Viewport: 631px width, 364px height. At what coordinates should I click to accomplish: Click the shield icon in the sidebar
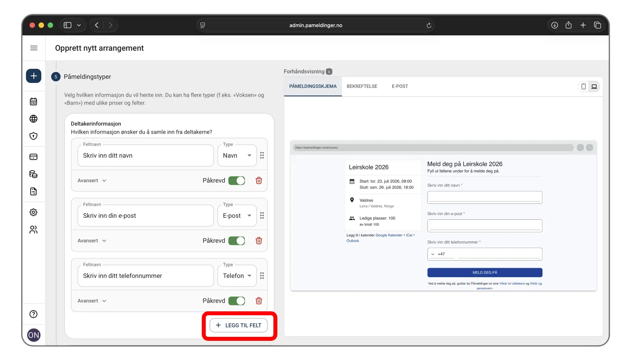(x=33, y=136)
